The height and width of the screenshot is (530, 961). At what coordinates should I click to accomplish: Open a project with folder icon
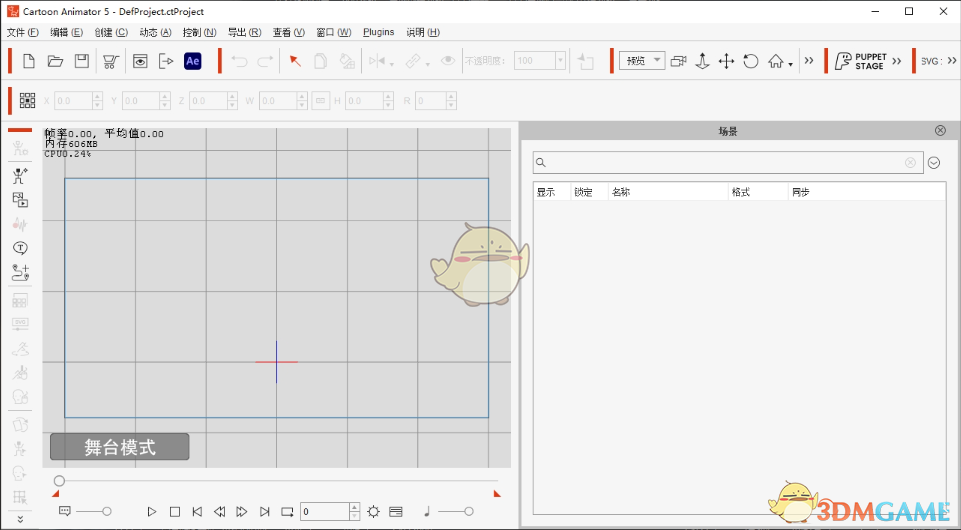click(55, 61)
